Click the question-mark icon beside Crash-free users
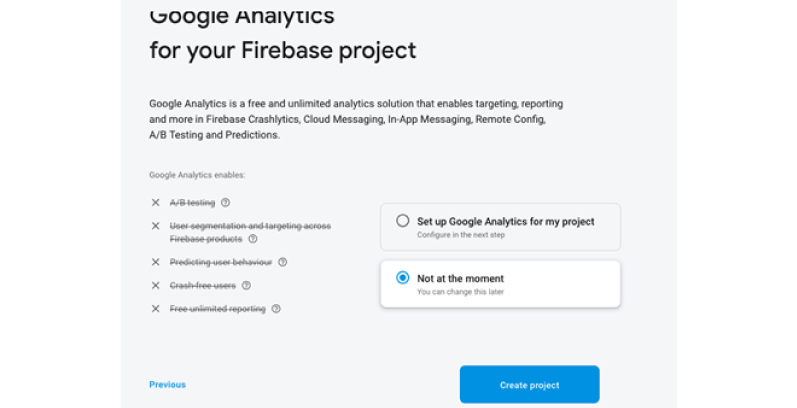The height and width of the screenshot is (408, 797). pos(246,285)
